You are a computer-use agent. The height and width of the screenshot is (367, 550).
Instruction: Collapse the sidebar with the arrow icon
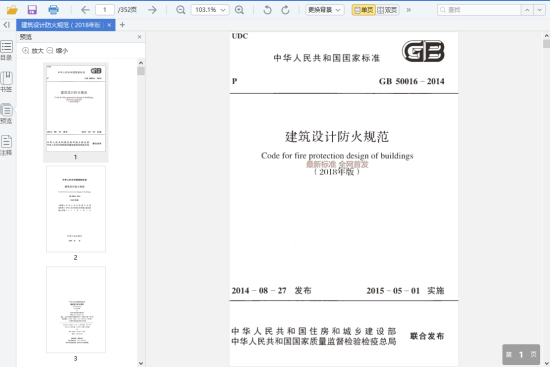point(7,25)
